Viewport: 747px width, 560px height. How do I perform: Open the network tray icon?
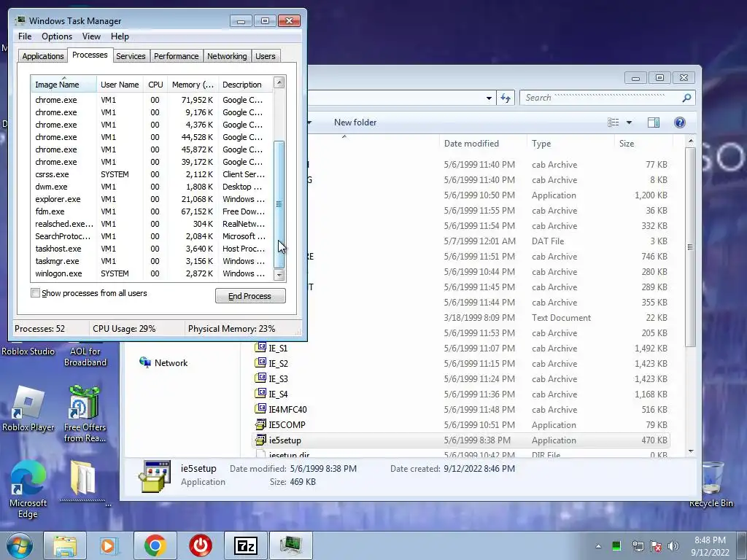638,546
